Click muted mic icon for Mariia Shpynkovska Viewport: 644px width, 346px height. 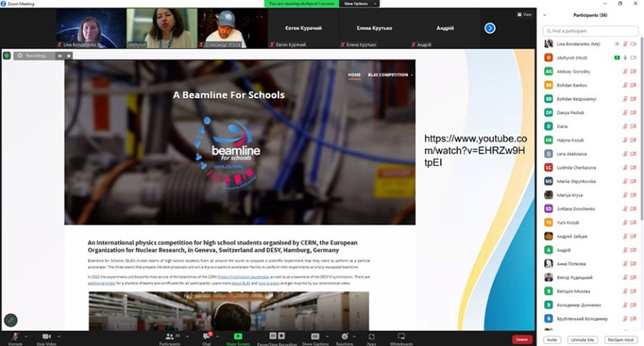pos(625,182)
